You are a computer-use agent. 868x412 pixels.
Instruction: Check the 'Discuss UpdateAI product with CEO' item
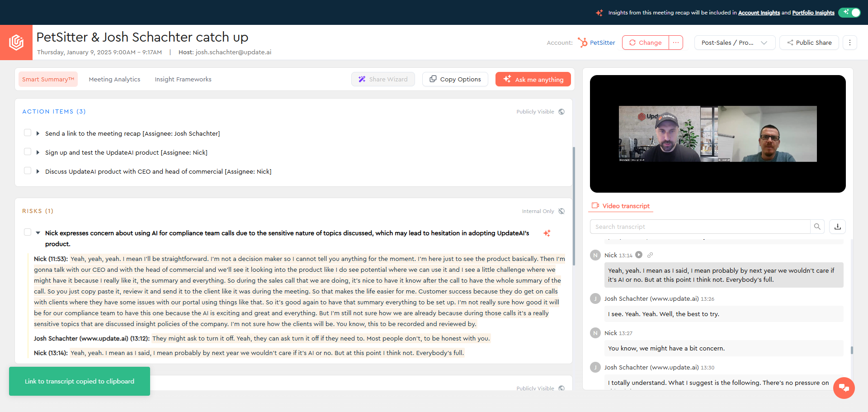point(28,170)
